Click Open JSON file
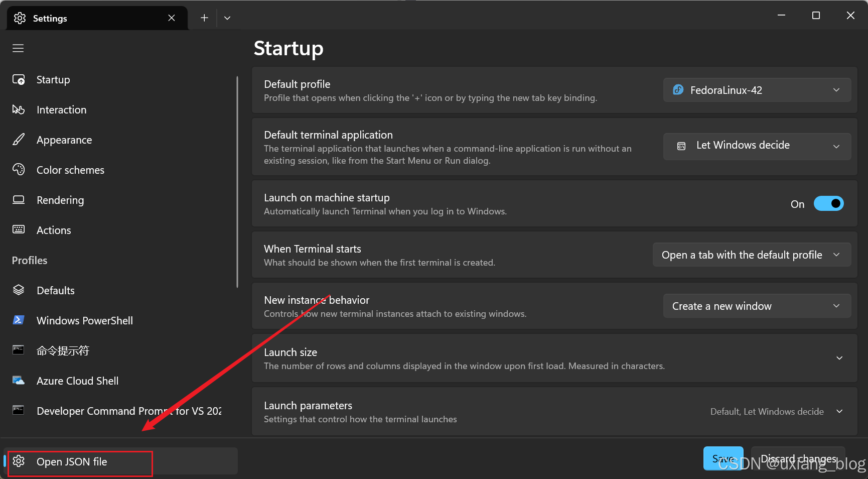 click(121, 461)
